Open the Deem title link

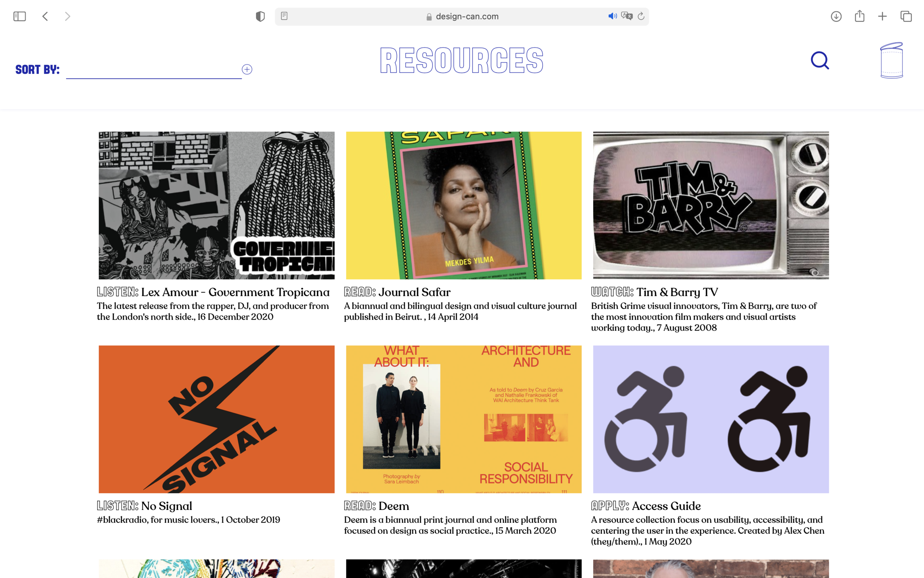[394, 506]
